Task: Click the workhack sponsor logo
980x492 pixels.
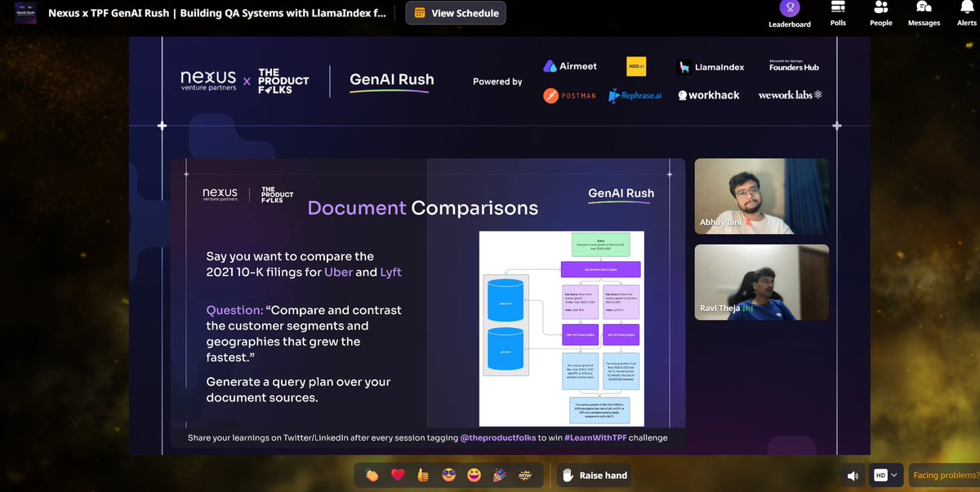Action: pos(708,95)
